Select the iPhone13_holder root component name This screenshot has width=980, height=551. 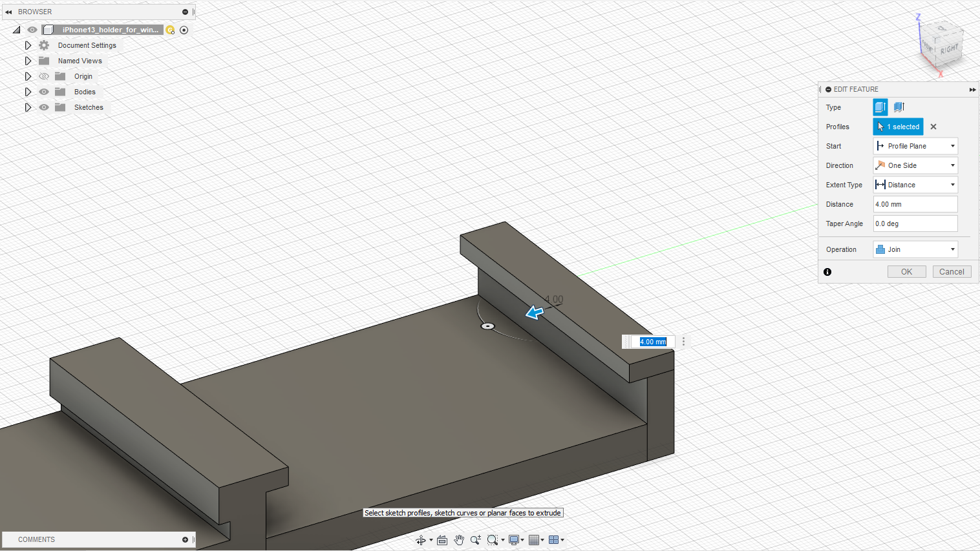(x=111, y=30)
